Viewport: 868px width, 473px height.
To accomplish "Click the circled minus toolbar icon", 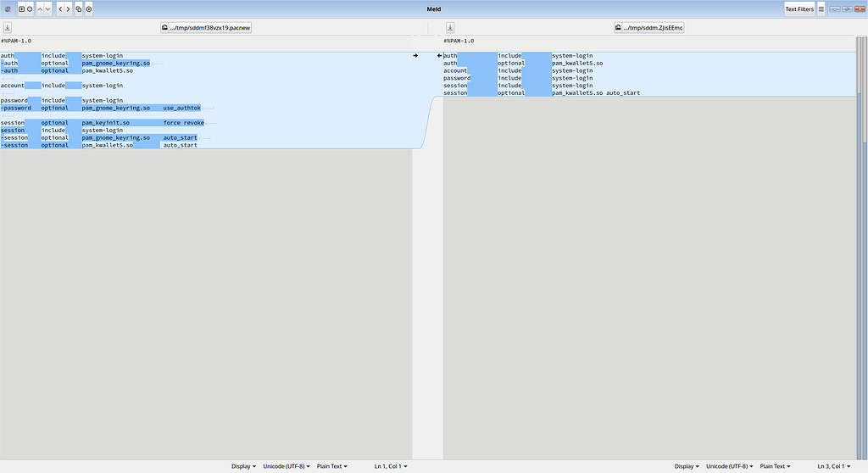I will [30, 8].
